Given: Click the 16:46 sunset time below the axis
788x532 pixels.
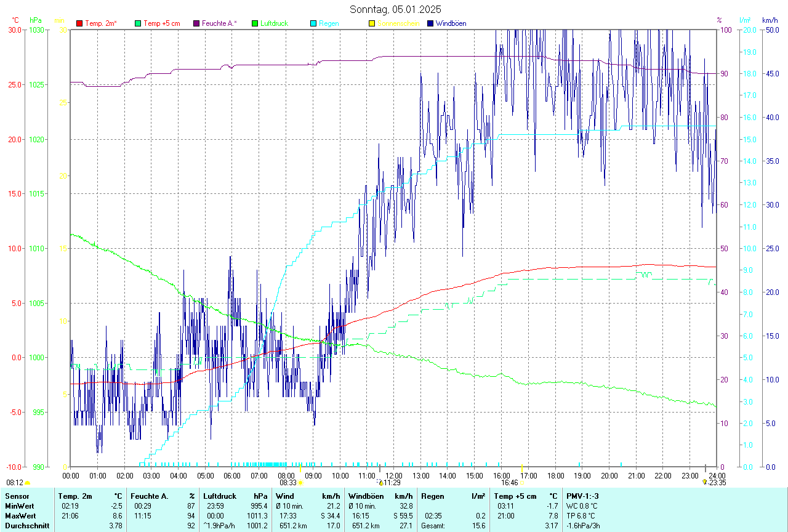Looking at the screenshot, I should pos(509,483).
